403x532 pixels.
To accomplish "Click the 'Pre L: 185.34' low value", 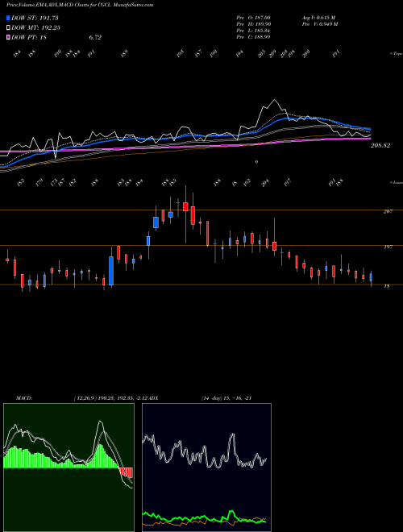I will 253,31.
